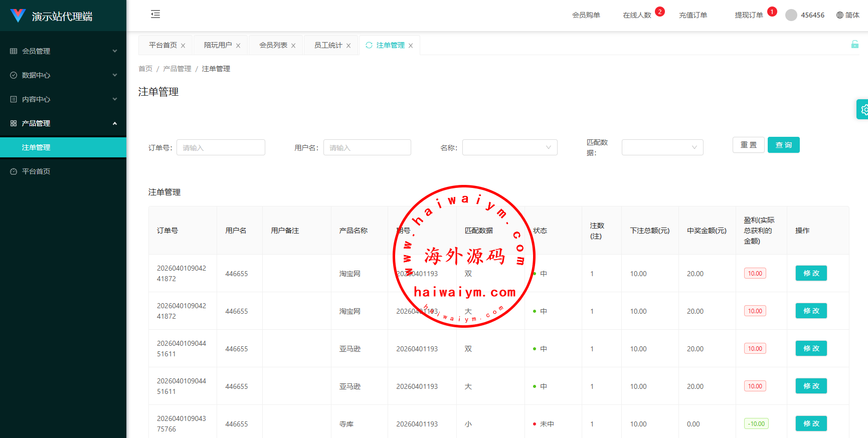Image resolution: width=868 pixels, height=438 pixels.
Task: Switch to the 会员列表 tab
Action: [273, 45]
